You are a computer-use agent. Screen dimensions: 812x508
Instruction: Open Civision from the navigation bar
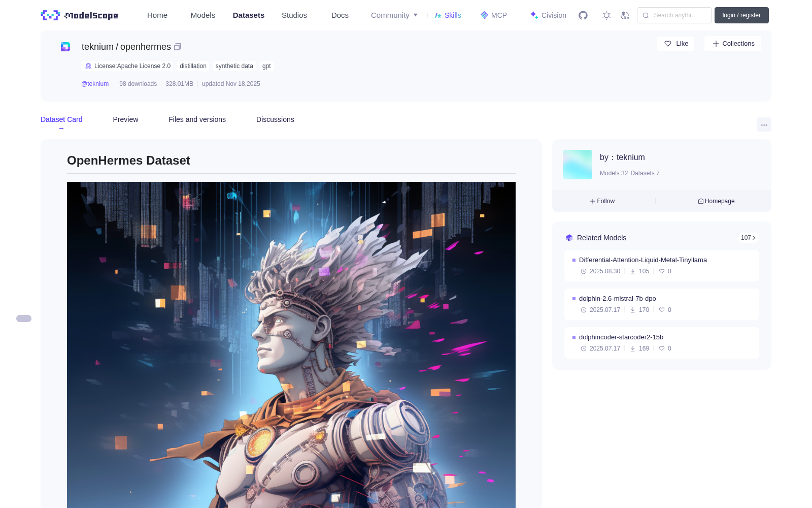(x=548, y=15)
